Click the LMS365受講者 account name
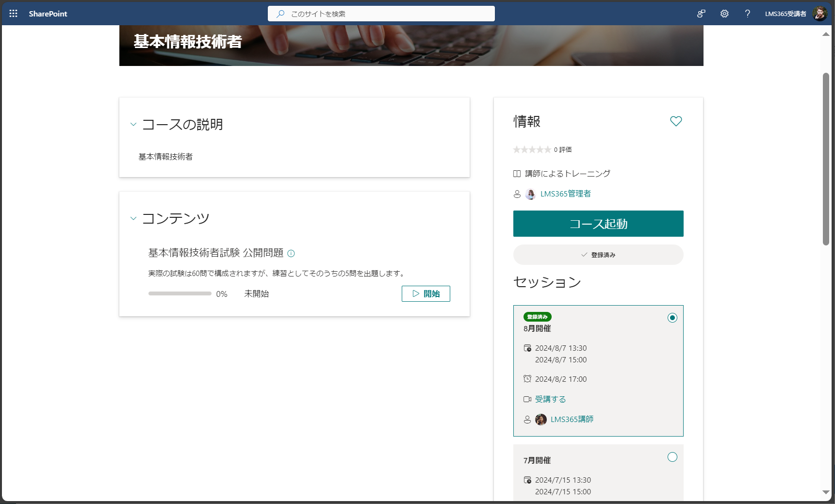Viewport: 835px width, 504px height. [x=786, y=14]
